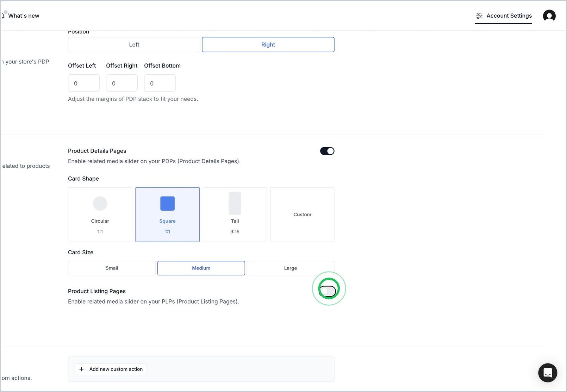Set position to Right
The height and width of the screenshot is (392, 567).
point(268,45)
